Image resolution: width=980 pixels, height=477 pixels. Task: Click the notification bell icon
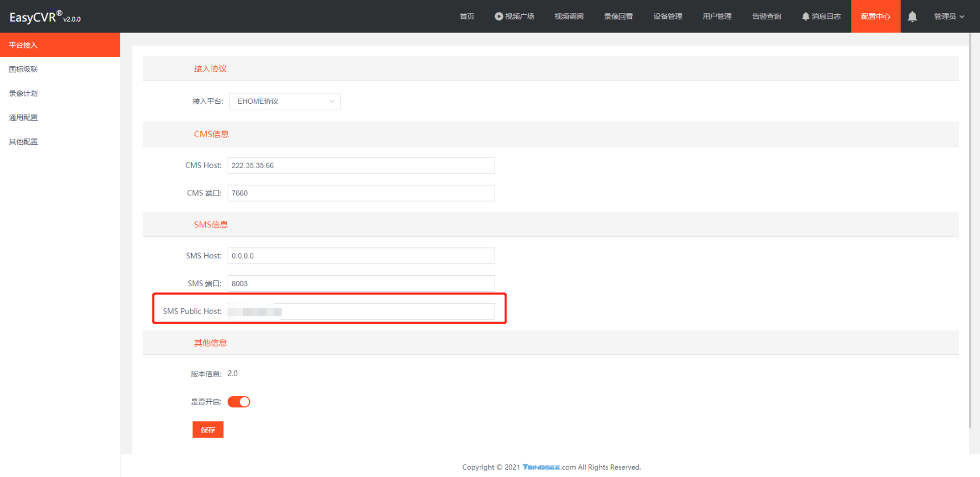[x=912, y=17]
